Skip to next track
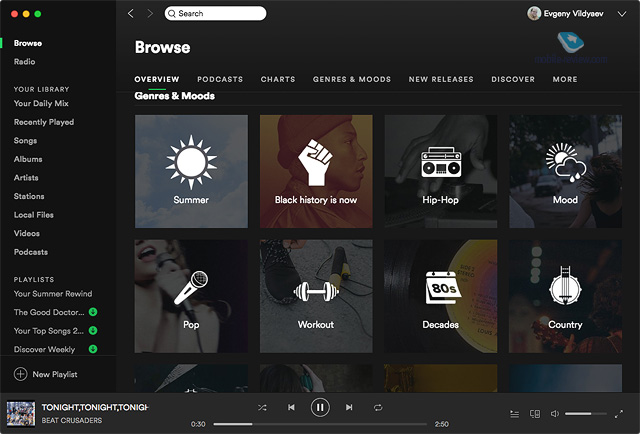 tap(349, 407)
